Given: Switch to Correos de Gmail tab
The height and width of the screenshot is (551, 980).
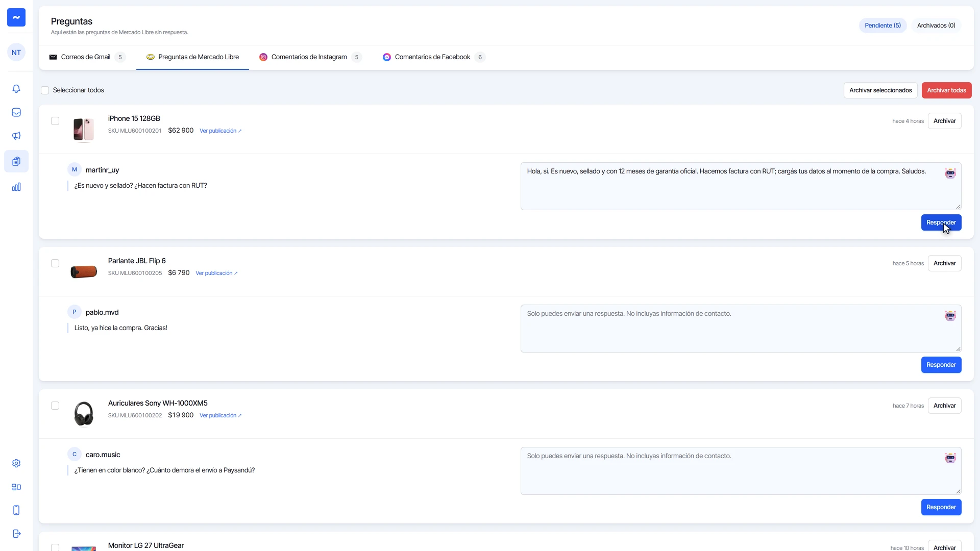Looking at the screenshot, I should point(87,57).
